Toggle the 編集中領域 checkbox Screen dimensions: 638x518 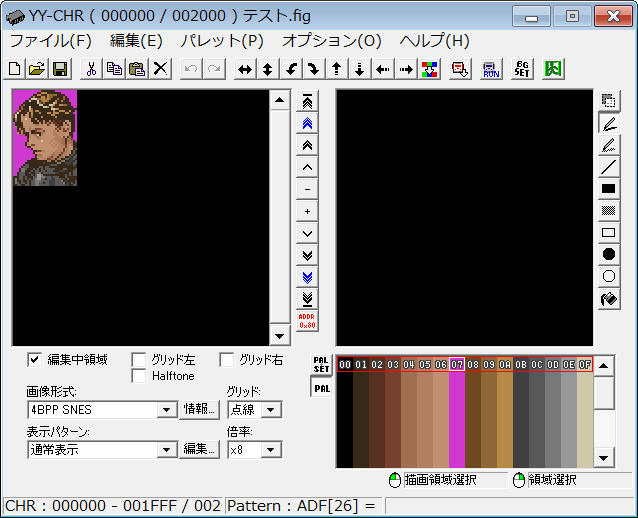(x=35, y=360)
